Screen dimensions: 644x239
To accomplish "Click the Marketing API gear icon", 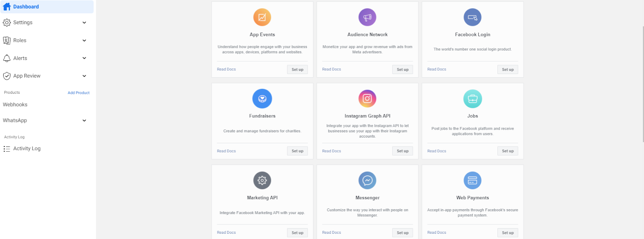I will pos(262,180).
